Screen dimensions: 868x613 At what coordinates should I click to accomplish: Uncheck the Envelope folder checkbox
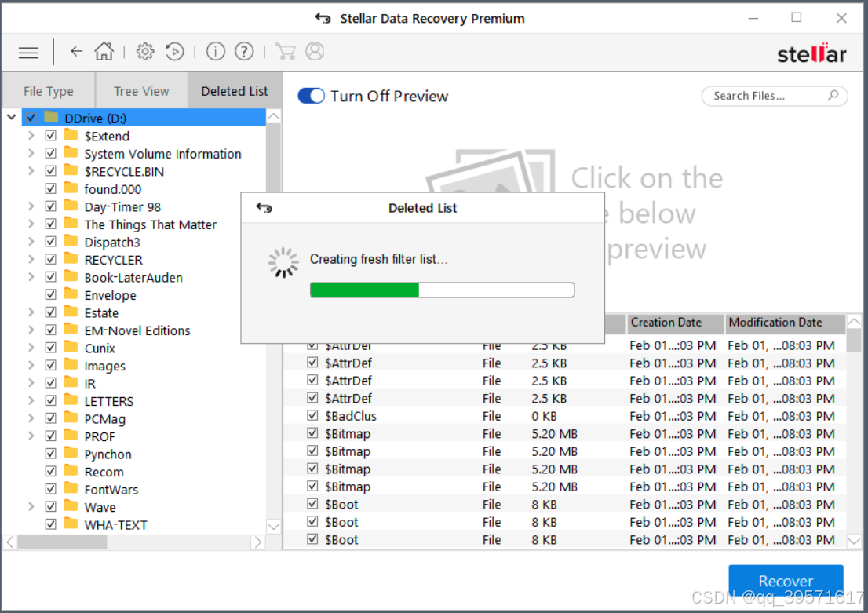coord(50,294)
